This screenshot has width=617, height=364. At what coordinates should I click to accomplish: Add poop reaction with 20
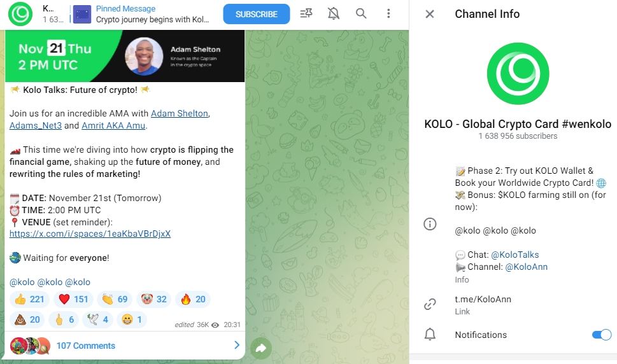[27, 319]
